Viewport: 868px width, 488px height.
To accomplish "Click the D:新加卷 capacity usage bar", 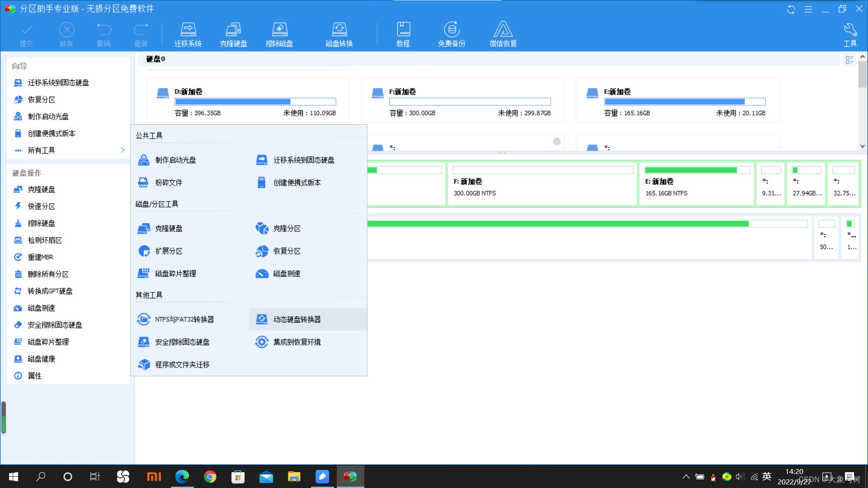I will click(x=255, y=102).
